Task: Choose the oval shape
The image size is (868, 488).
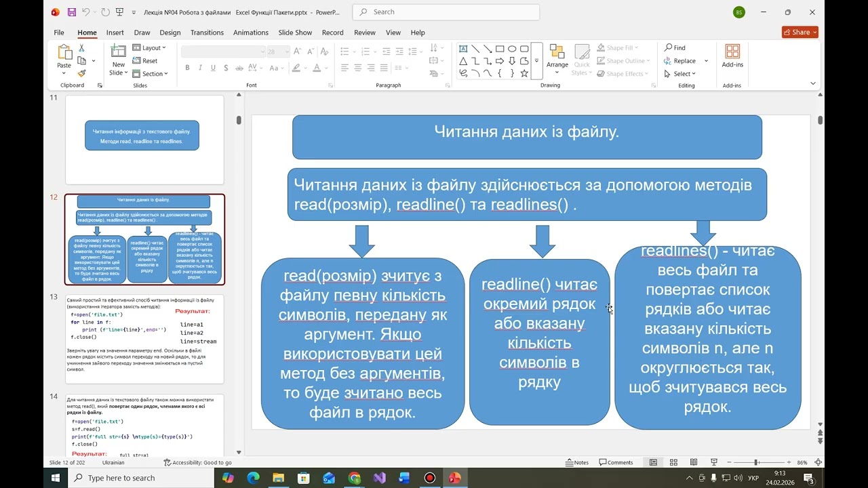Action: click(x=512, y=49)
